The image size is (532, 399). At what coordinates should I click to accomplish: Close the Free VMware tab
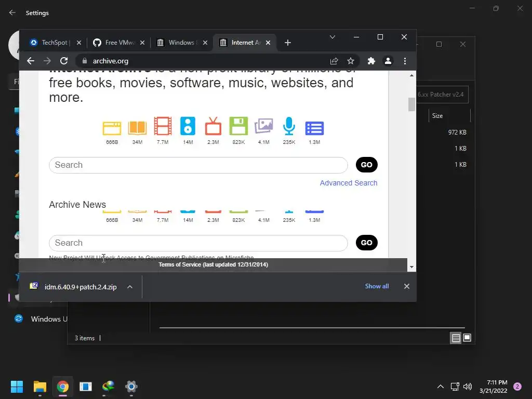(142, 43)
